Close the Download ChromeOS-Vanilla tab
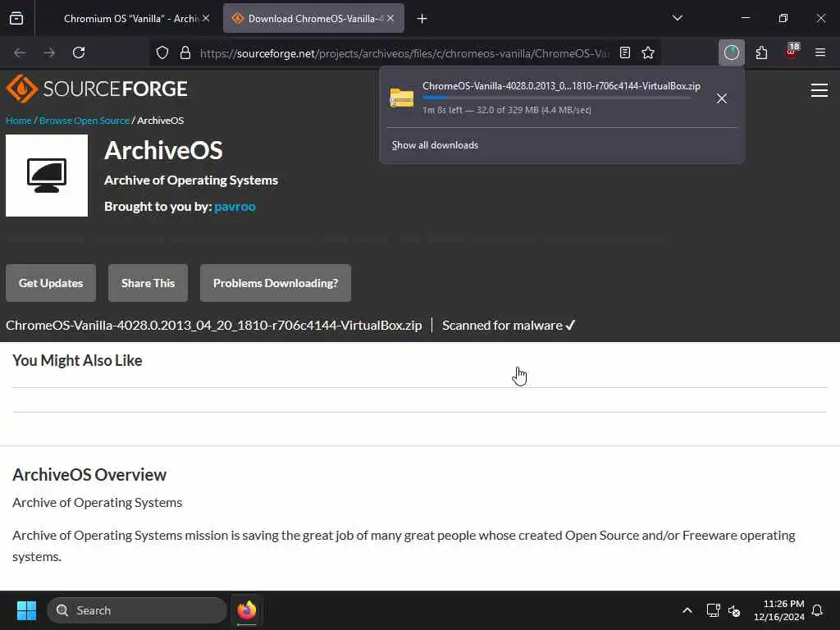Viewport: 840px width, 630px height. coord(390,18)
